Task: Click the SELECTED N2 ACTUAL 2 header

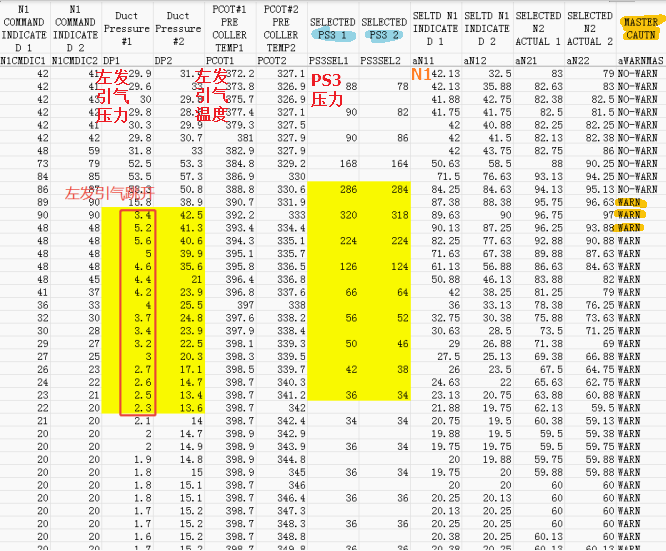Action: (x=589, y=28)
